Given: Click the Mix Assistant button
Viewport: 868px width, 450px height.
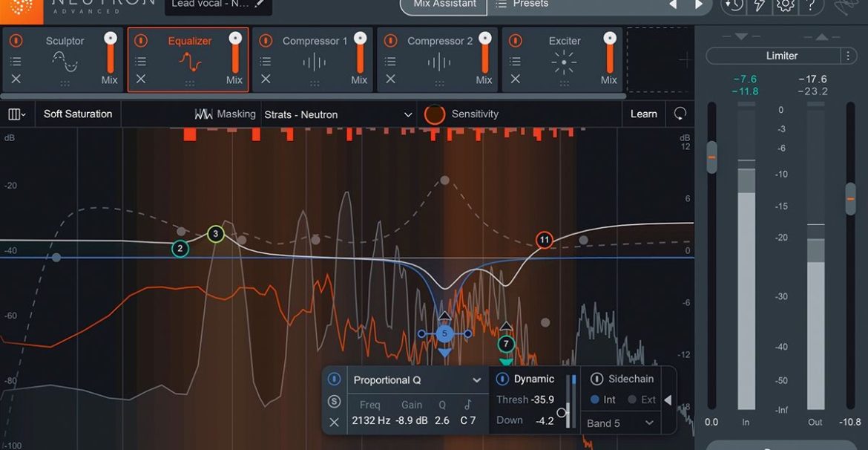Looking at the screenshot, I should [x=444, y=5].
